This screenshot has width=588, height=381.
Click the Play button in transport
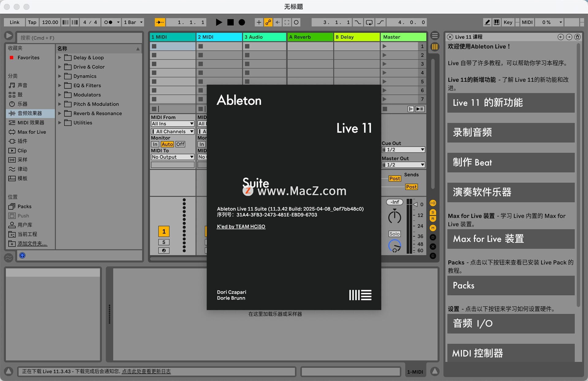click(219, 22)
